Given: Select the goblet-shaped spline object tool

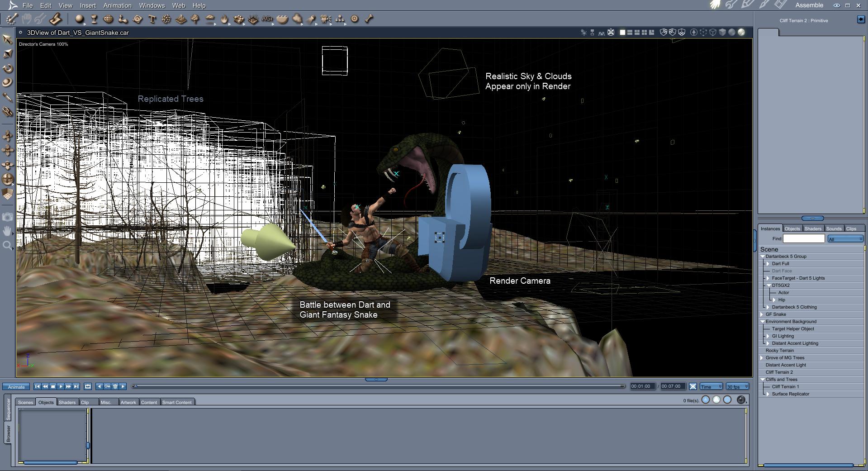Looking at the screenshot, I should pos(94,19).
